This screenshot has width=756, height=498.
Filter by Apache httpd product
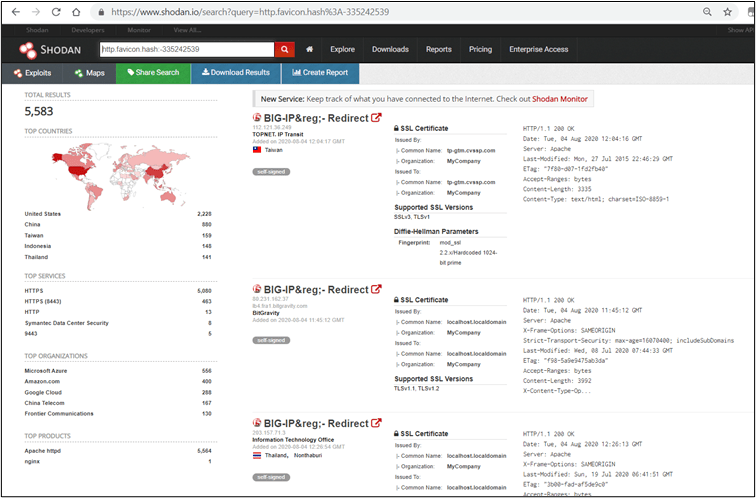42,451
